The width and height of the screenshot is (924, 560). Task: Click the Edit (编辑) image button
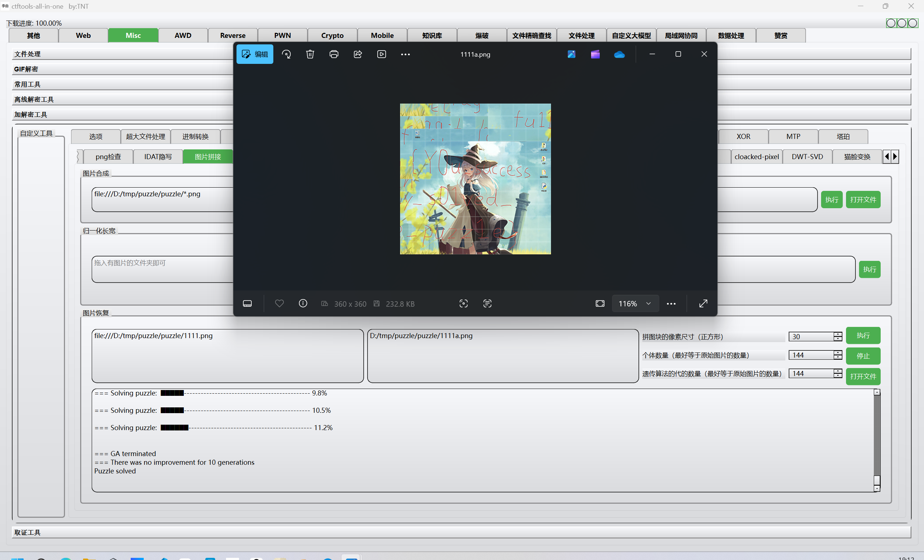click(255, 54)
